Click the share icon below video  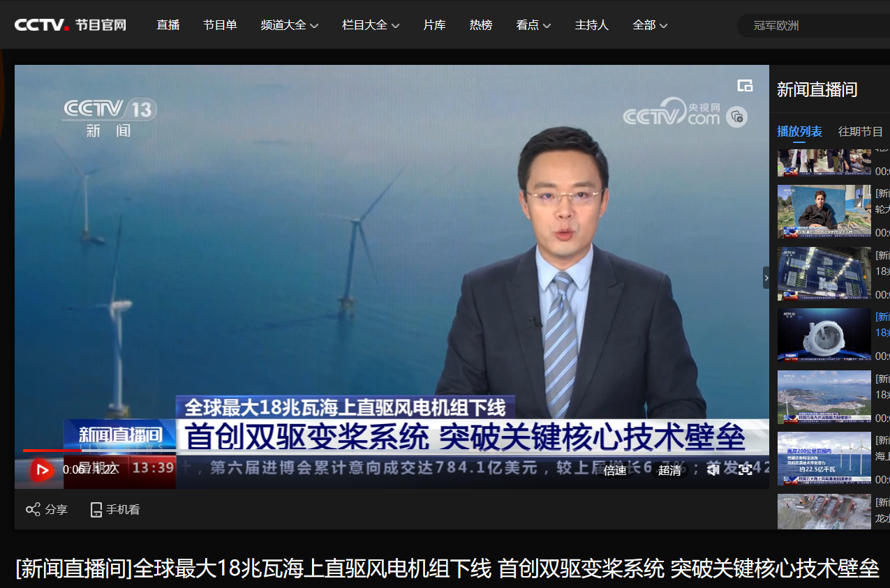coord(33,509)
